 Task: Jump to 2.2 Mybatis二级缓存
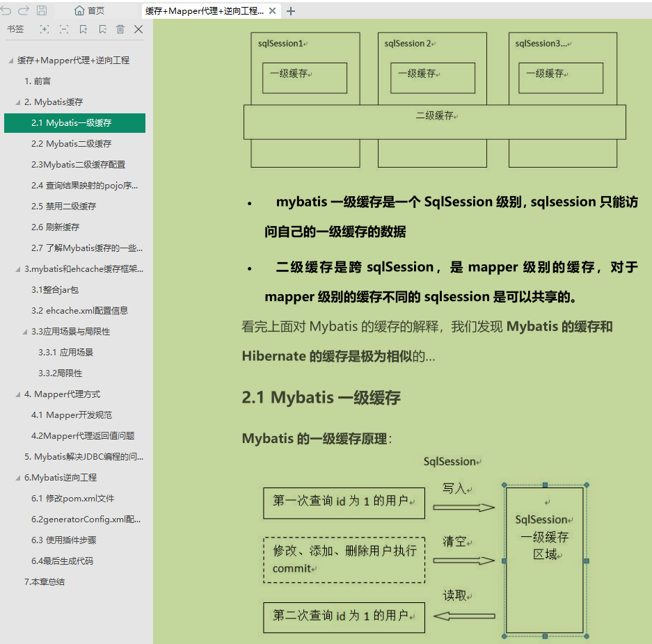(x=71, y=144)
